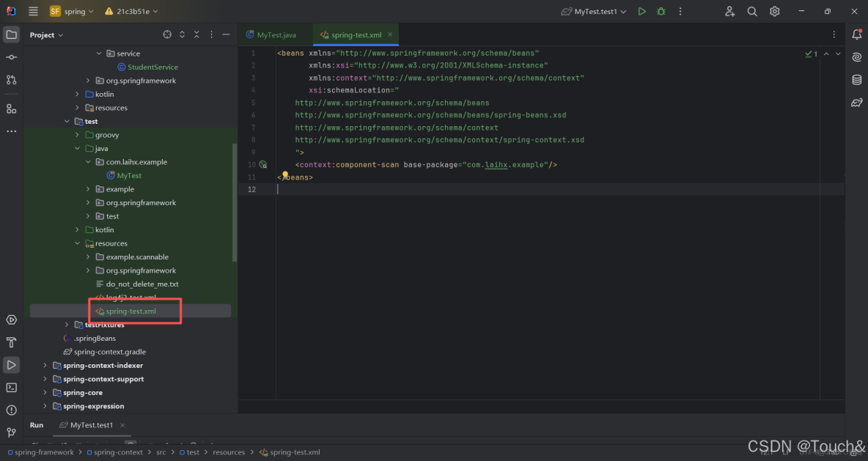Expand the spring-core module
This screenshot has height=461, width=868.
pos(44,392)
